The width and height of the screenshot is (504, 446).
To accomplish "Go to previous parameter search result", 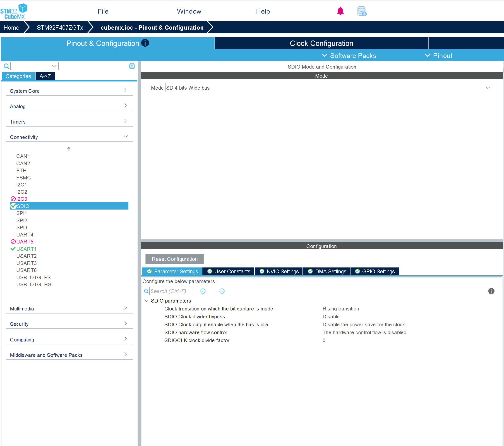I will [x=203, y=291].
